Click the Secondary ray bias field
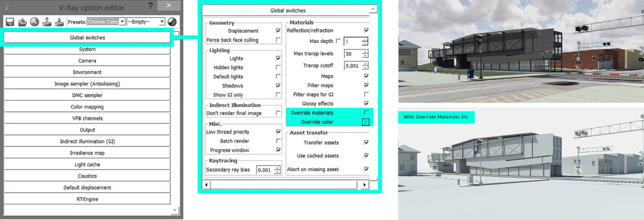 coord(265,169)
